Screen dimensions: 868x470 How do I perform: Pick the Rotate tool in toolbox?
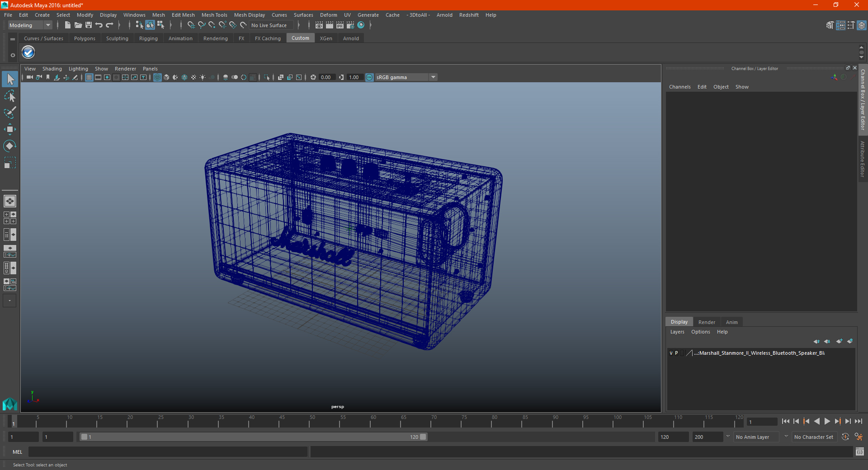coord(10,146)
